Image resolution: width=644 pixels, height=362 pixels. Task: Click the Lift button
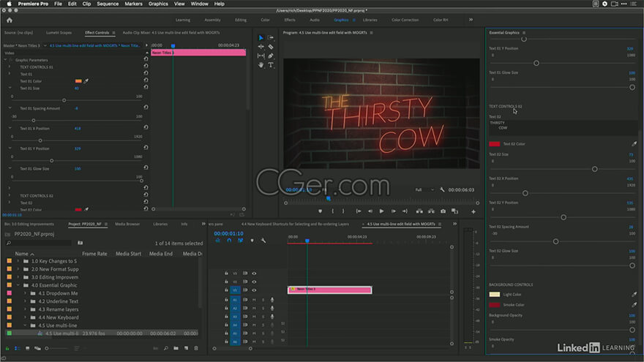419,211
